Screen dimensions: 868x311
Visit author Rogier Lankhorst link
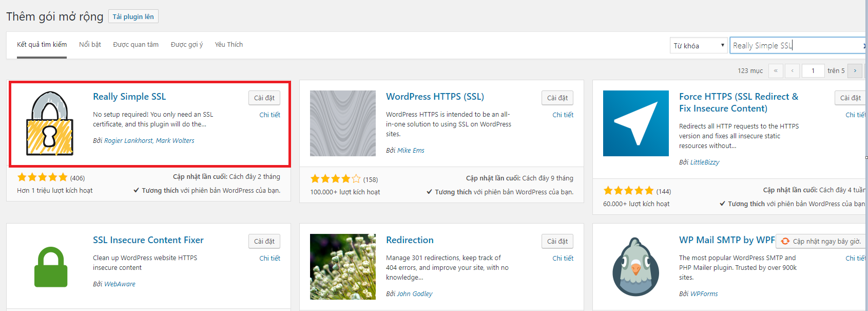[x=128, y=140]
